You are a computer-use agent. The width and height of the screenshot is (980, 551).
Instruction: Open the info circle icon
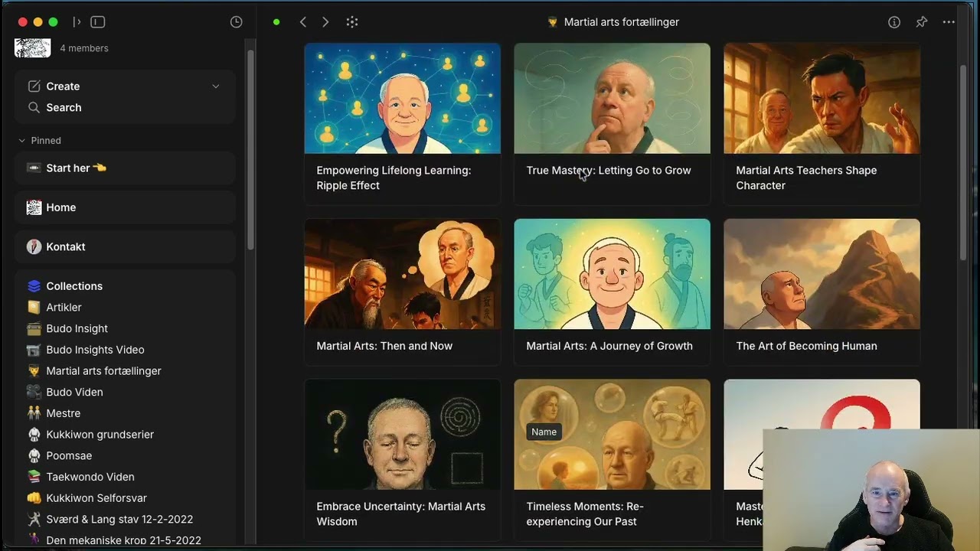(x=894, y=22)
